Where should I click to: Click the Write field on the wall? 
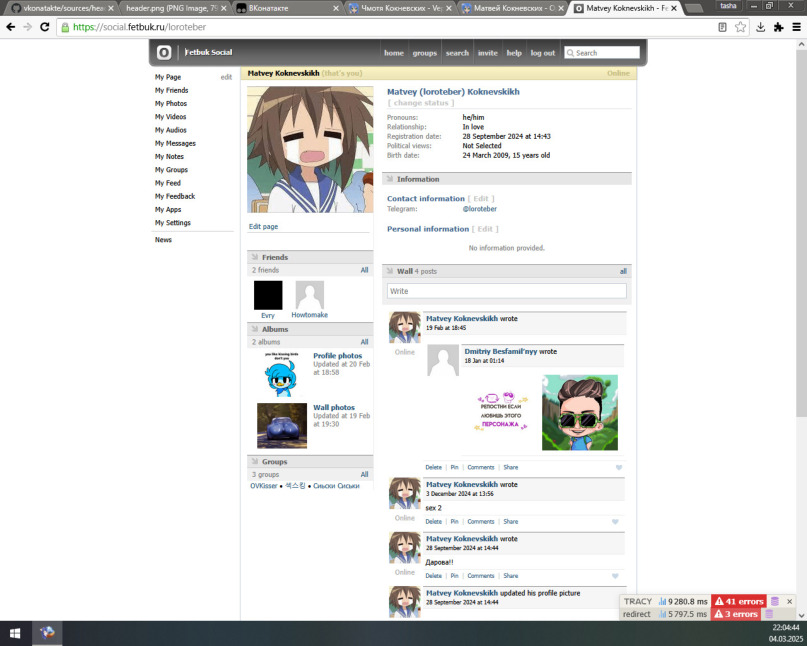click(x=506, y=291)
